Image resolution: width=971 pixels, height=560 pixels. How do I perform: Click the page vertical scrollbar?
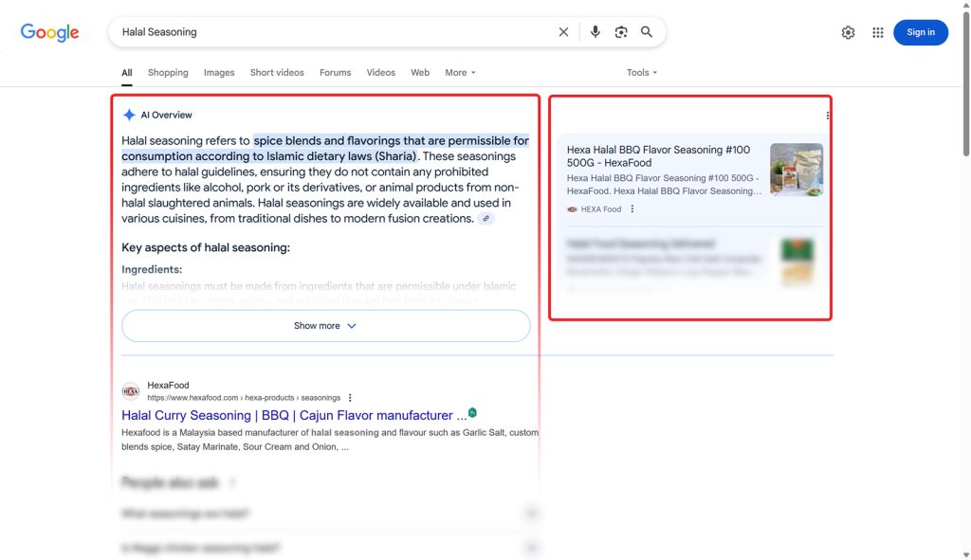(965, 83)
